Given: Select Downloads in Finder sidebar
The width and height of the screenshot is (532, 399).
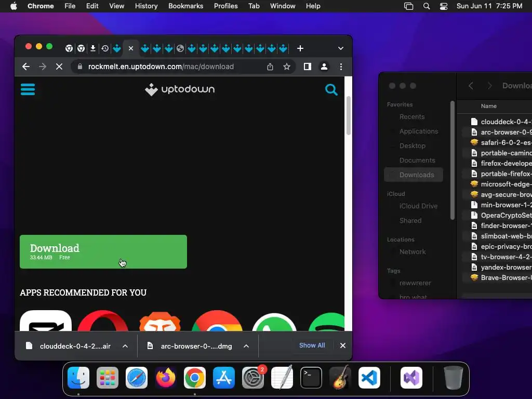Looking at the screenshot, I should coord(414,175).
